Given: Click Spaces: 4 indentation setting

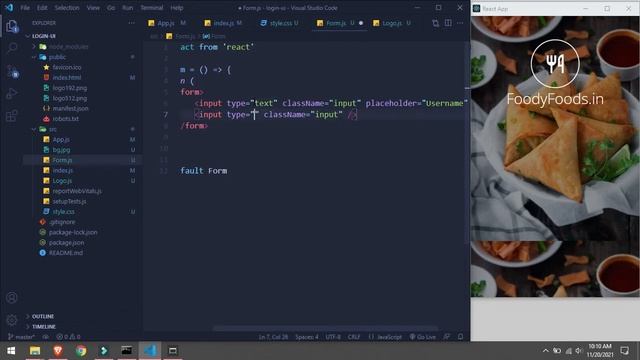Looking at the screenshot, I should point(307,337).
